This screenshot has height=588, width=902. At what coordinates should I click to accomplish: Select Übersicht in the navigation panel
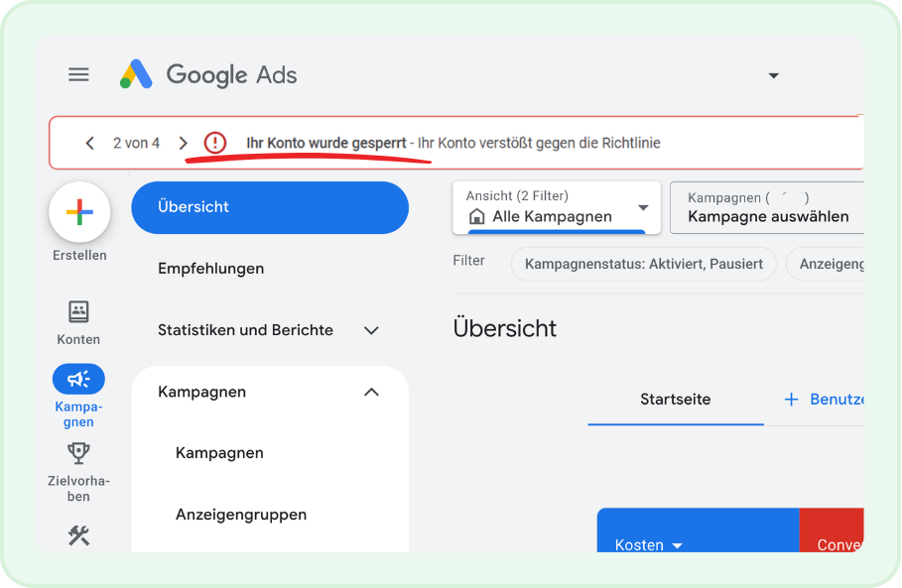point(270,207)
